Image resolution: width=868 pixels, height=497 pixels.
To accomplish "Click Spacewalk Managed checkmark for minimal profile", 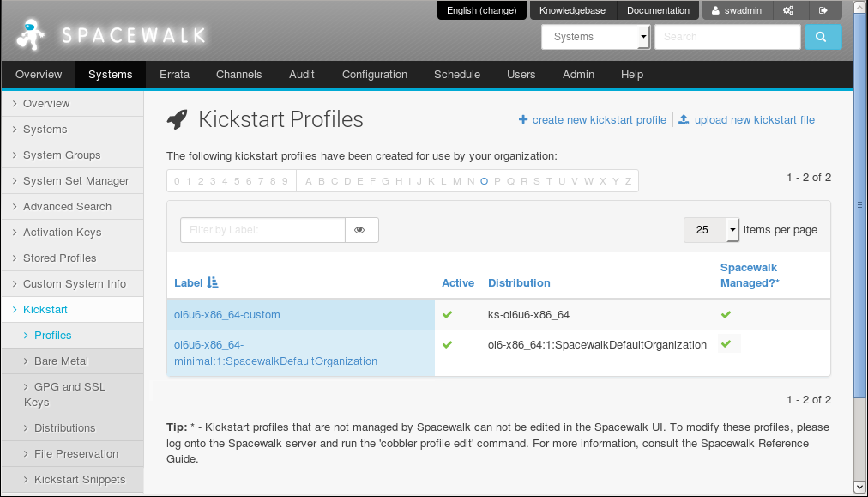I will [x=726, y=344].
